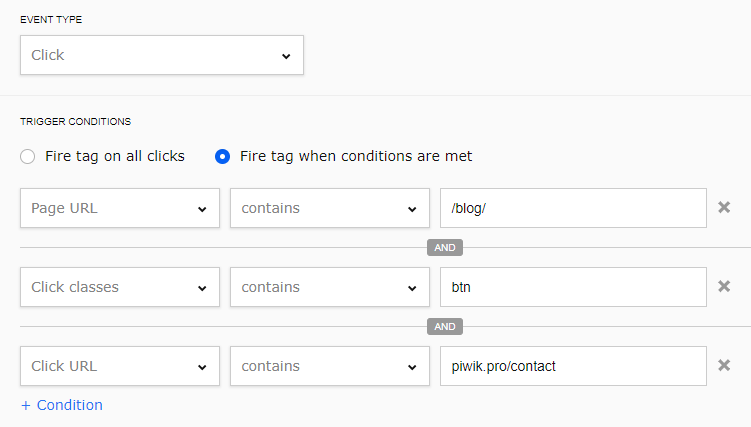Viewport: 751px width, 427px height.
Task: Remove the Page URL condition row
Action: tap(725, 208)
